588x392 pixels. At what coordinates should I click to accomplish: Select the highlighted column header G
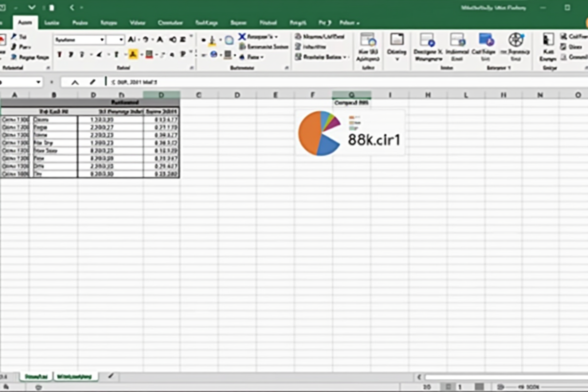coord(351,95)
